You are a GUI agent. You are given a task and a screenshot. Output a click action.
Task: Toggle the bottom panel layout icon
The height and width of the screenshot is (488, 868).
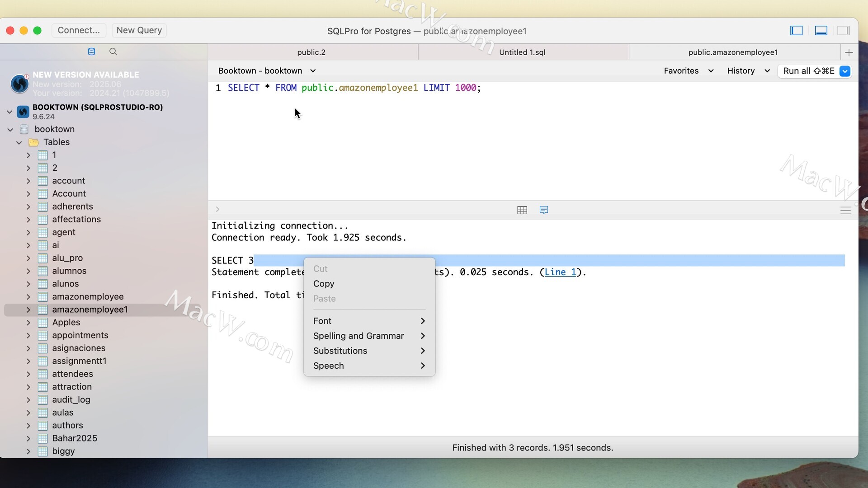(x=821, y=30)
